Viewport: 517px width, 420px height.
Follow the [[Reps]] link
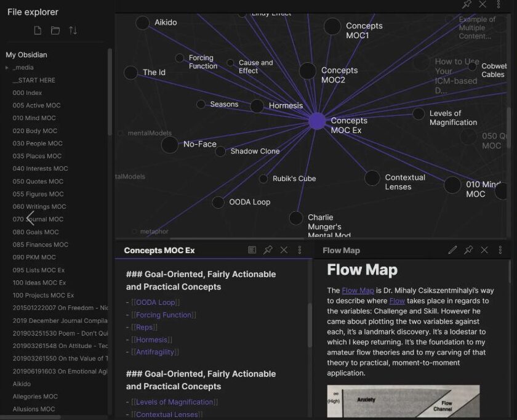(x=145, y=327)
